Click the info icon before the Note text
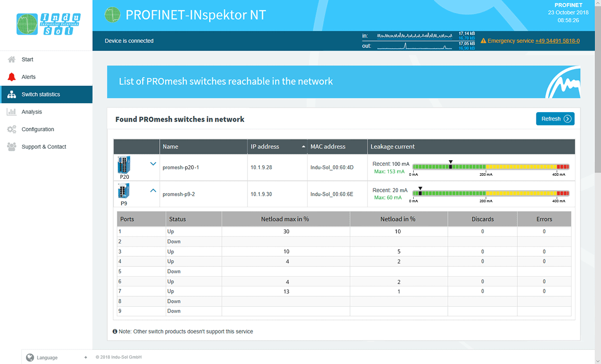 [115, 331]
